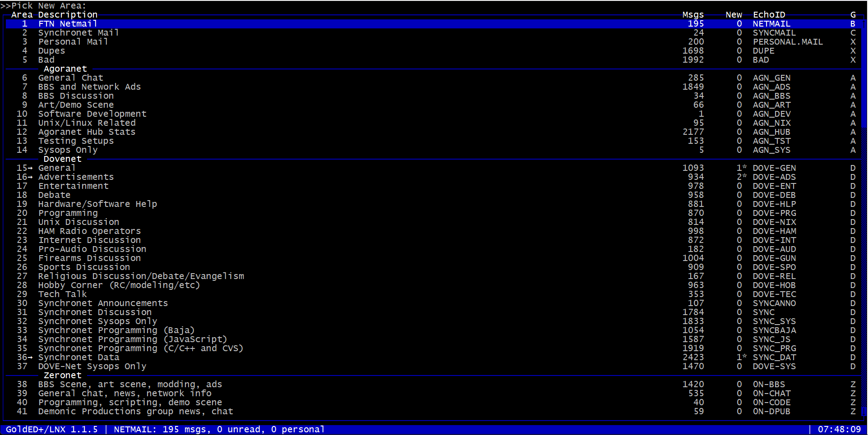The image size is (868, 435).
Task: Open Hardware/Software Help area
Action: point(434,204)
